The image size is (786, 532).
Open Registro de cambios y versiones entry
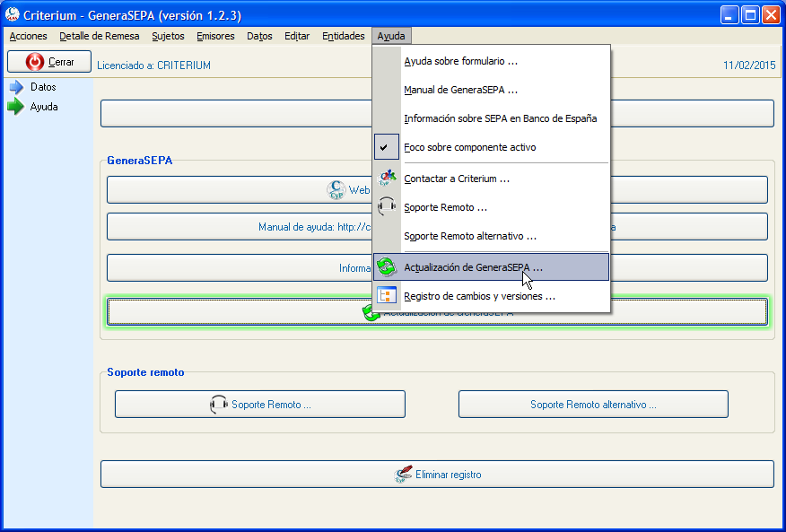[x=492, y=296]
